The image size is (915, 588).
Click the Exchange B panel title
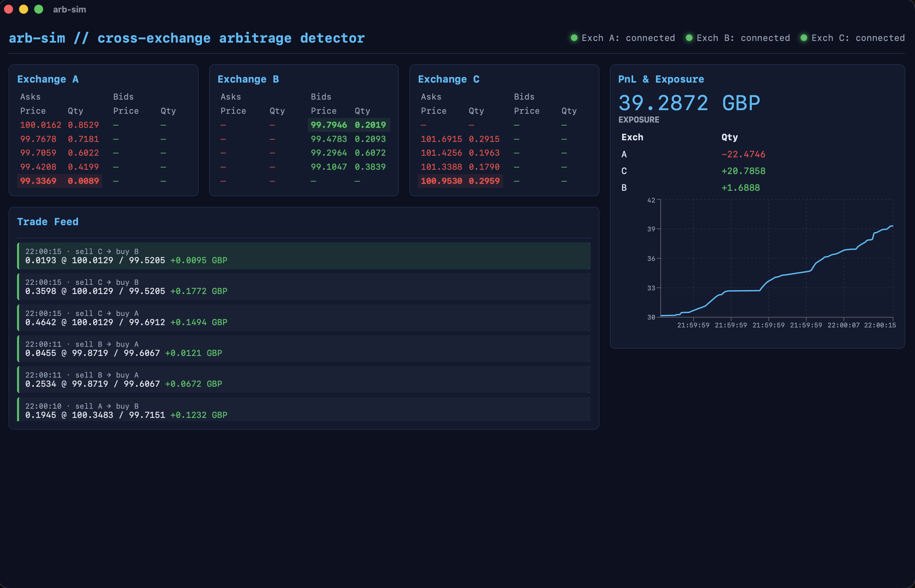(x=248, y=79)
